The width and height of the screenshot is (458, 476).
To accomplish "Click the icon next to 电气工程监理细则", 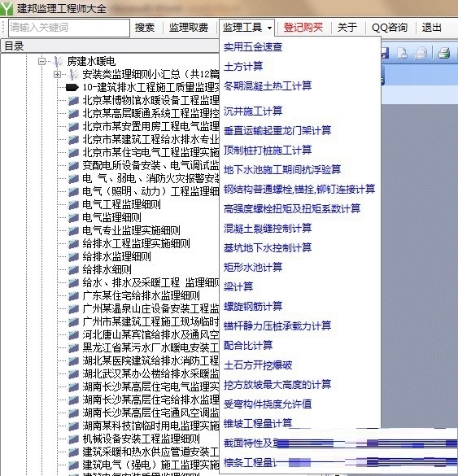I will point(73,204).
